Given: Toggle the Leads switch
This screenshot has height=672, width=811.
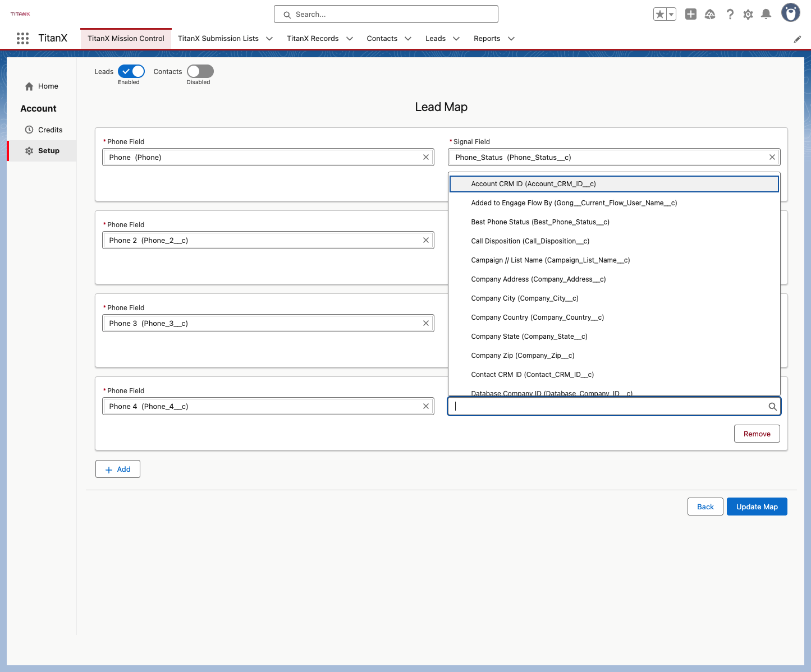Looking at the screenshot, I should tap(131, 71).
